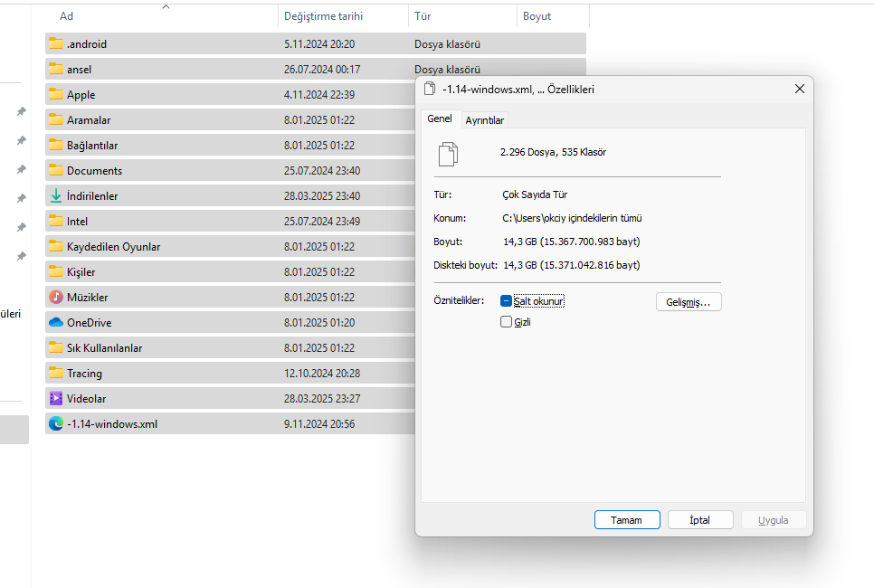The image size is (874, 588).
Task: Click the Konum path C:\Users\okciy value
Action: pyautogui.click(x=572, y=218)
